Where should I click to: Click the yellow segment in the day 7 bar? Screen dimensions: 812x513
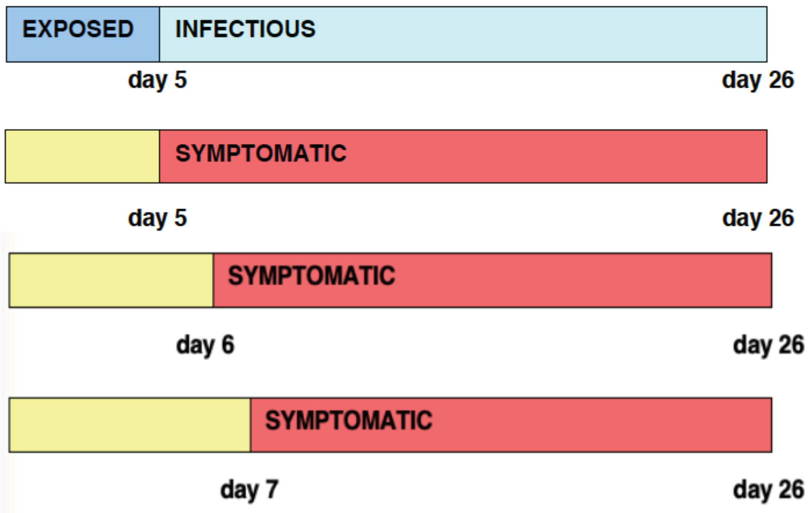click(x=130, y=425)
